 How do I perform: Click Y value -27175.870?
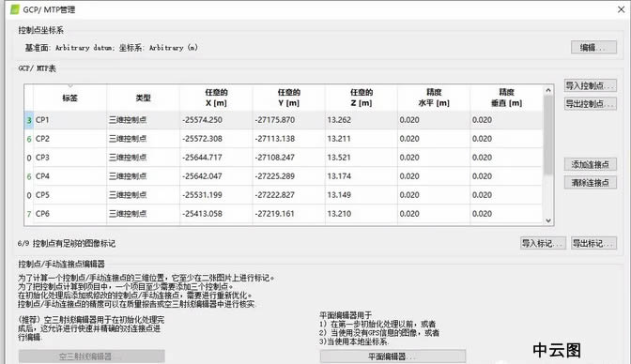[275, 120]
